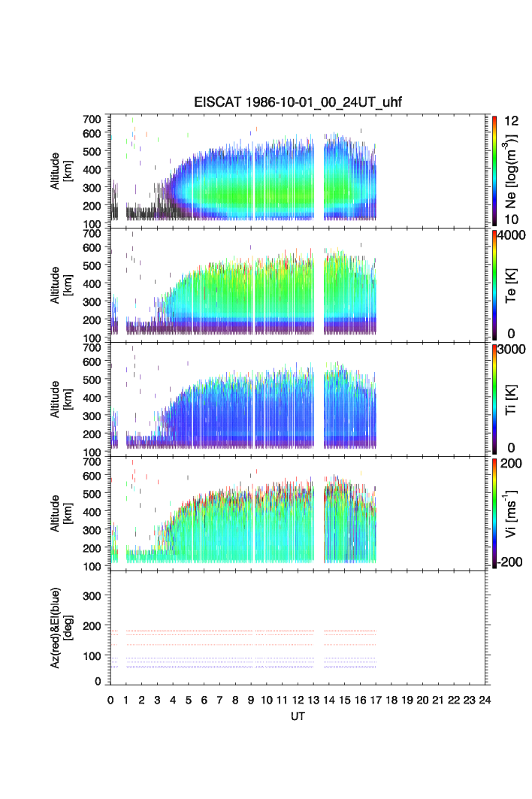Click the 17 tick on the UT axis
The width and height of the screenshot is (532, 799).
pos(376,700)
